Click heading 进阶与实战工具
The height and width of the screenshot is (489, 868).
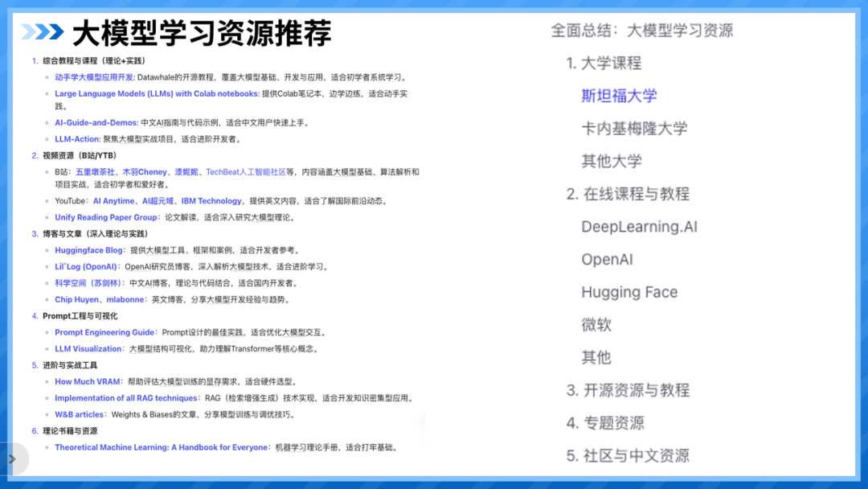click(x=70, y=365)
